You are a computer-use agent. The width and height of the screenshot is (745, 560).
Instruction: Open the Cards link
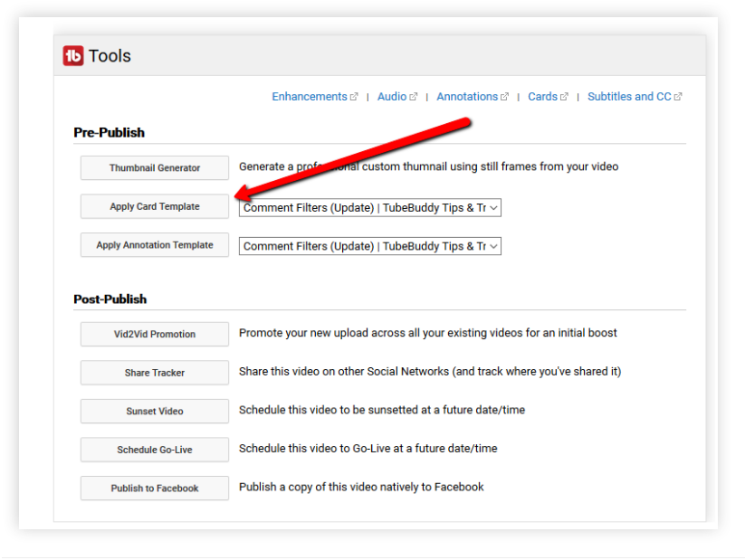tap(541, 96)
